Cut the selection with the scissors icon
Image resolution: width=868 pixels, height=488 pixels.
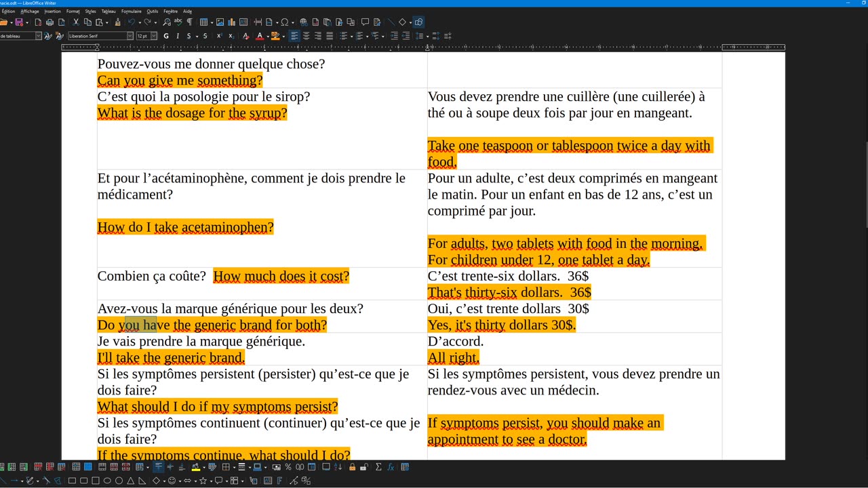point(76,22)
